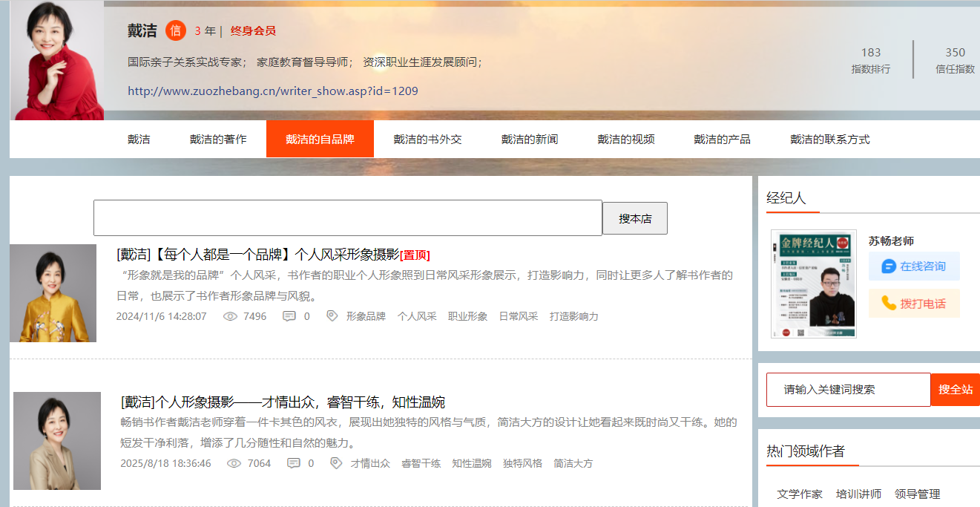Click the eye views icon beside 7496

230,316
